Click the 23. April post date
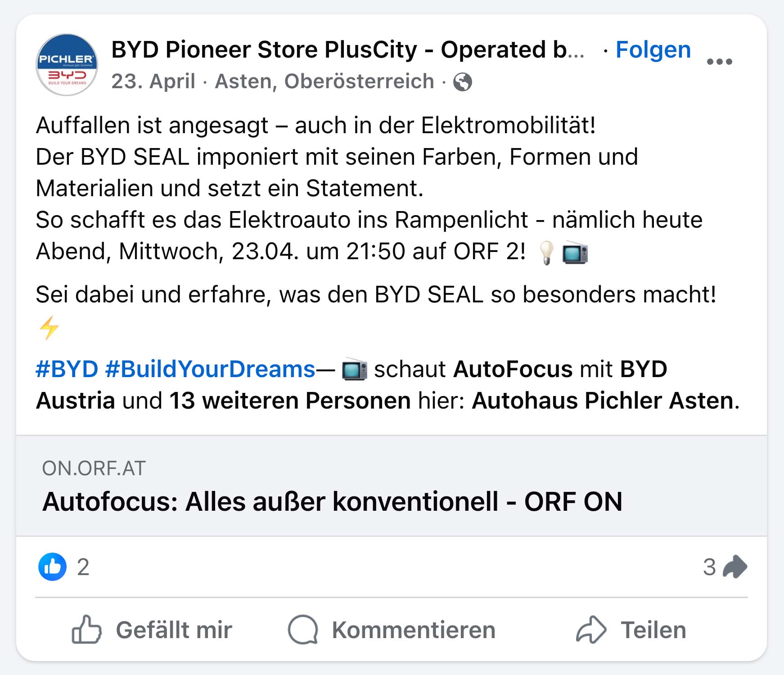784x675 pixels. [153, 81]
